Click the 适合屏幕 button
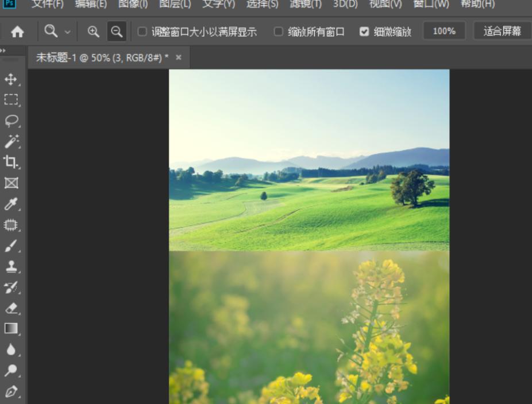 pos(501,30)
